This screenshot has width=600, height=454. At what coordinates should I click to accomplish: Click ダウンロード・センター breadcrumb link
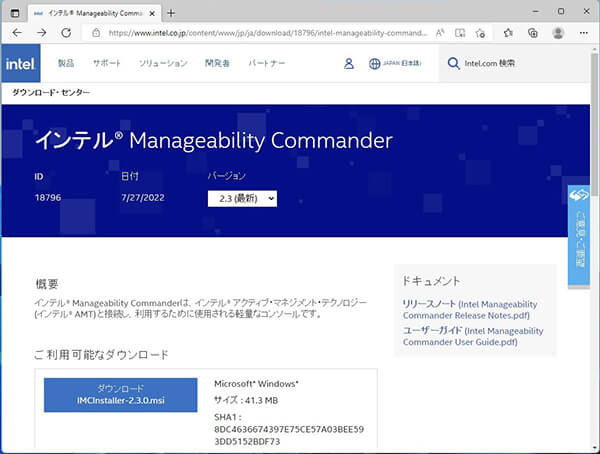[x=51, y=93]
